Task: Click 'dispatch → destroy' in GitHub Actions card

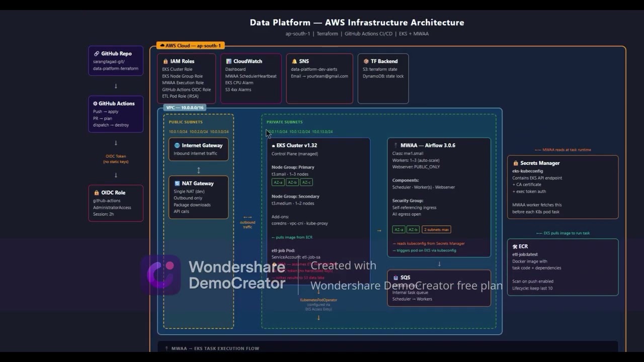Action: coord(111,125)
